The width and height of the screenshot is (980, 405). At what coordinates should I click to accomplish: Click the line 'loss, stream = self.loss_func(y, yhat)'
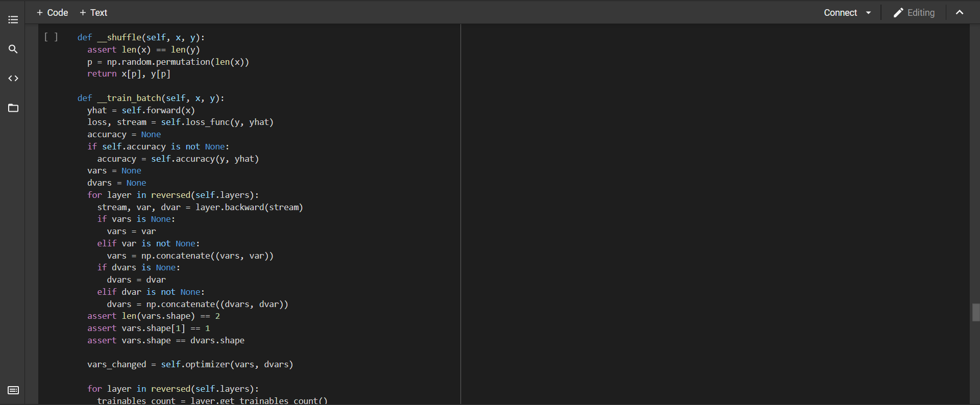click(180, 122)
